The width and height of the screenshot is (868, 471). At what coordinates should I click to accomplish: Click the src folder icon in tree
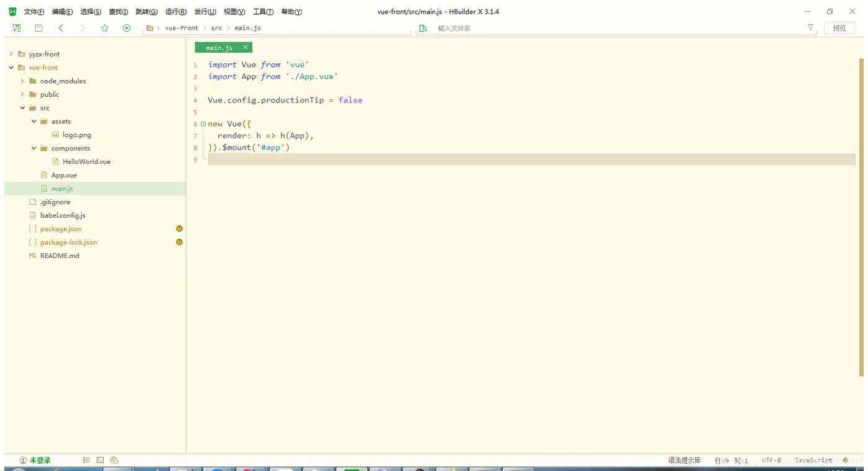click(x=33, y=108)
